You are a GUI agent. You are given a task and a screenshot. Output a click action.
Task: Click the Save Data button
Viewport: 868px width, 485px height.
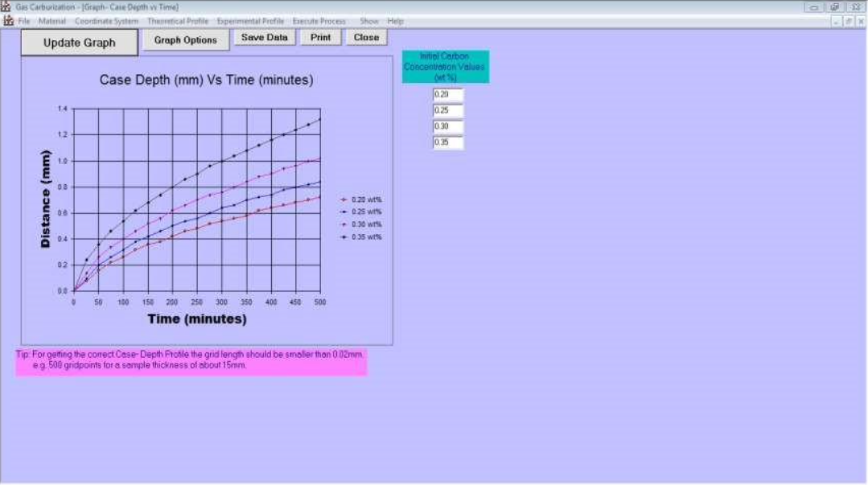264,38
